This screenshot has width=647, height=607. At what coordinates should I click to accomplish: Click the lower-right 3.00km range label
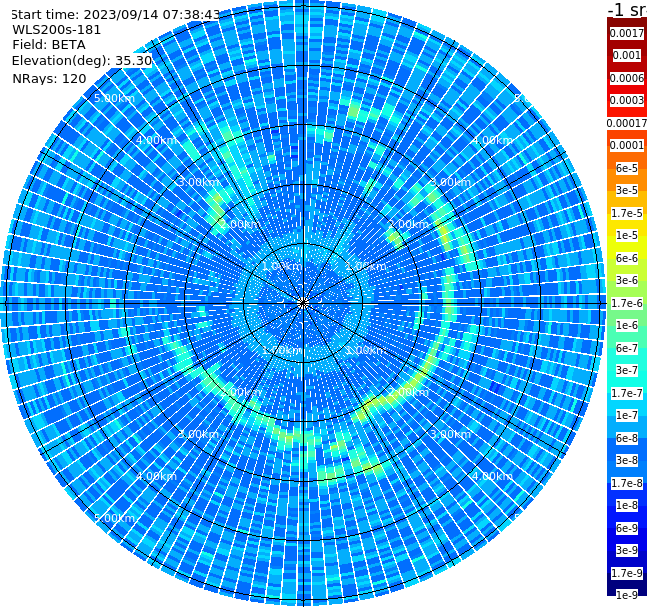[450, 434]
